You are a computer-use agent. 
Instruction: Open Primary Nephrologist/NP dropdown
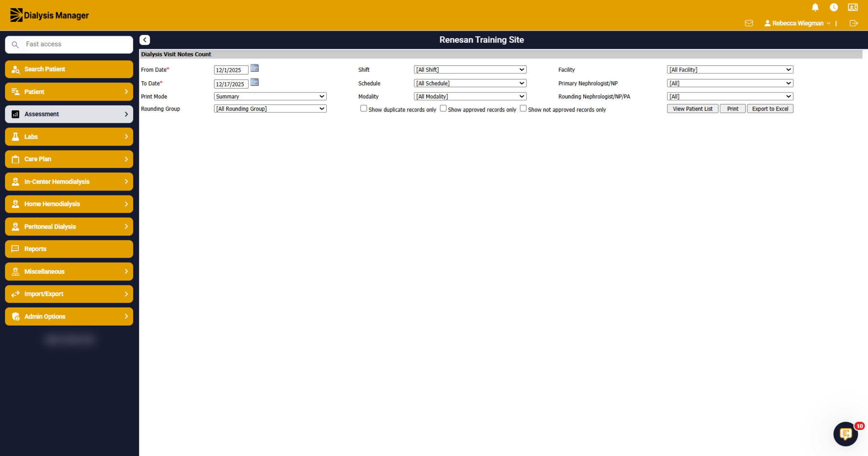[x=730, y=83]
